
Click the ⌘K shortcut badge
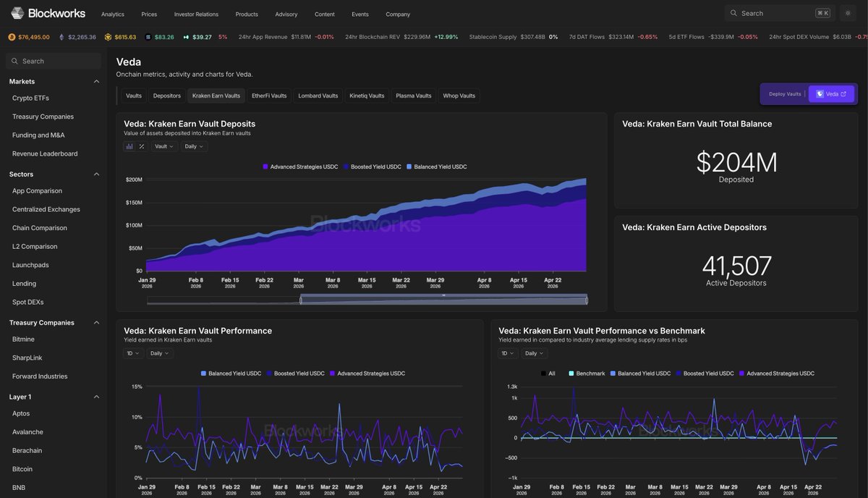click(x=822, y=13)
